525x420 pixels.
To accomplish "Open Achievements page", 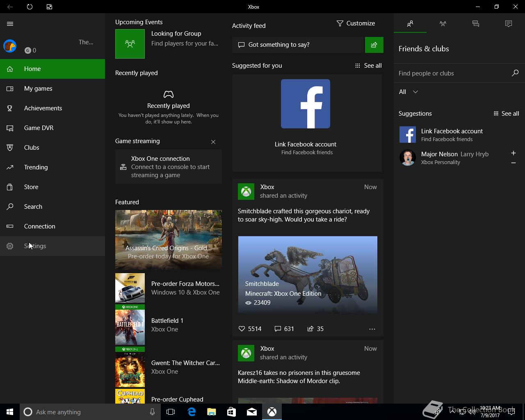I will click(x=52, y=108).
